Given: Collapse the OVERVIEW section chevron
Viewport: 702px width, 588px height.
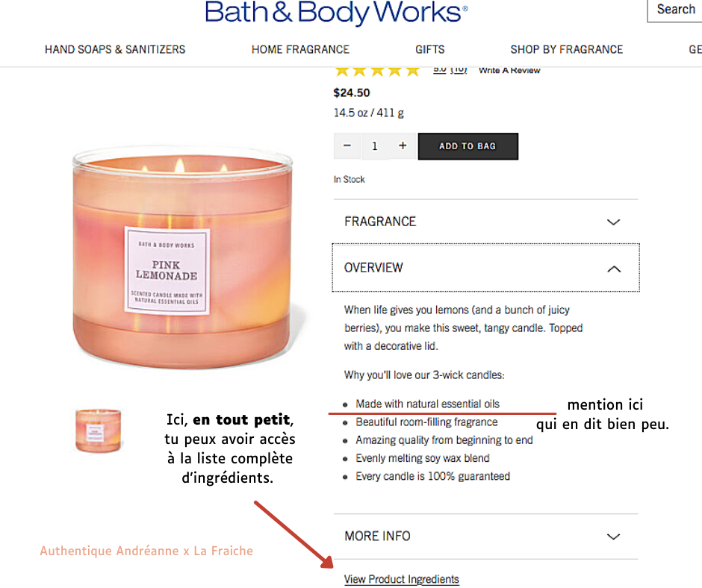Looking at the screenshot, I should (614, 269).
